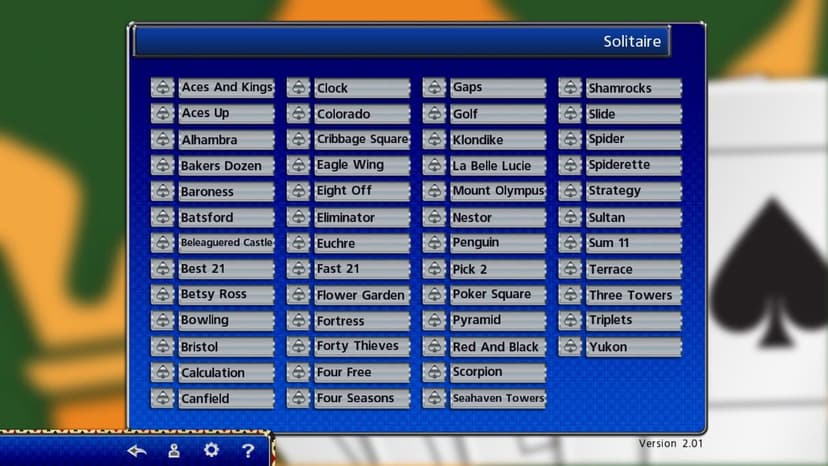Click the card icon beside Yukon
Screen dimensions: 828x466
(x=570, y=347)
